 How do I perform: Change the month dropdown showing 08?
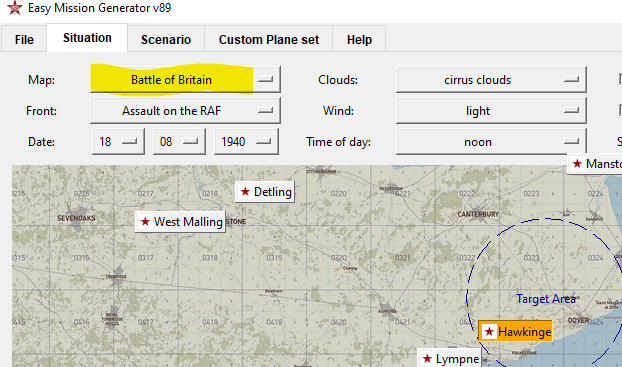179,142
